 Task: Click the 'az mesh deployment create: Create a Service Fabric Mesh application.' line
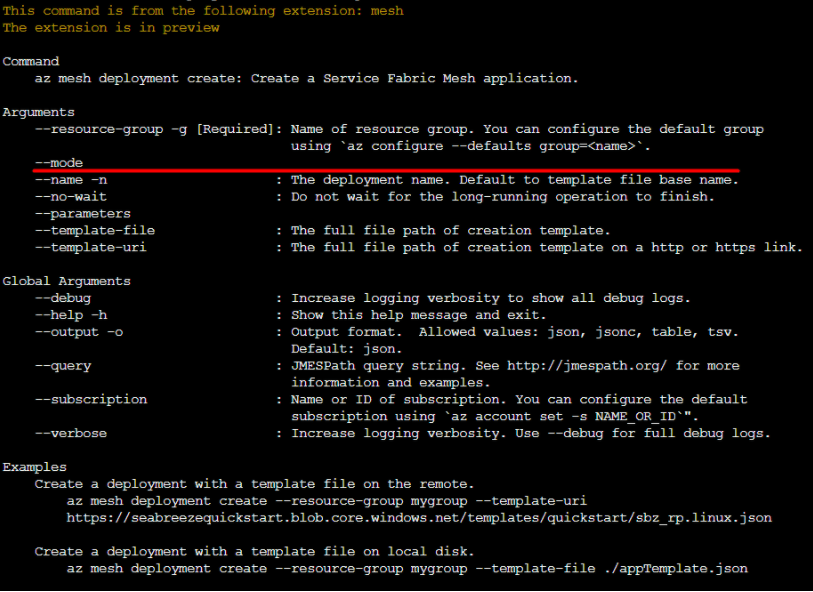306,79
